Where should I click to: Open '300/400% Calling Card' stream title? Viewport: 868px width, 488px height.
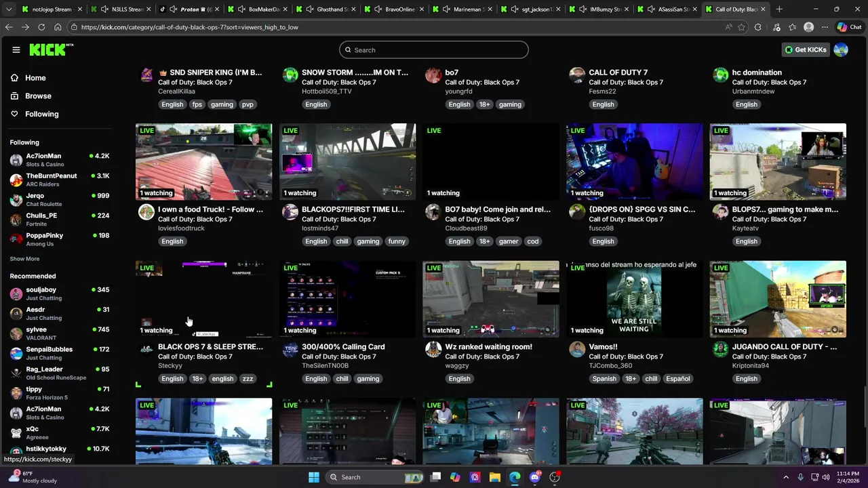click(x=343, y=347)
